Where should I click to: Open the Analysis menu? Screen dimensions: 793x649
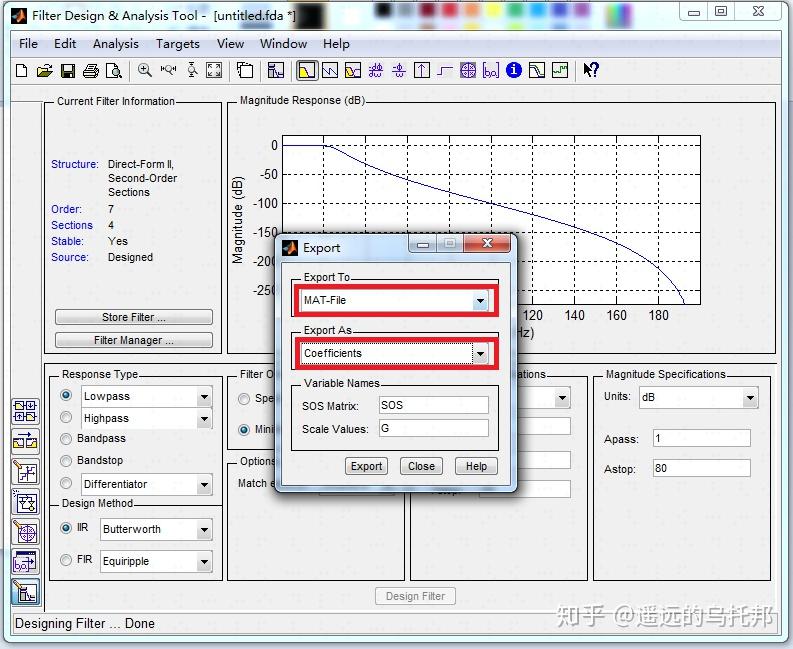[116, 44]
